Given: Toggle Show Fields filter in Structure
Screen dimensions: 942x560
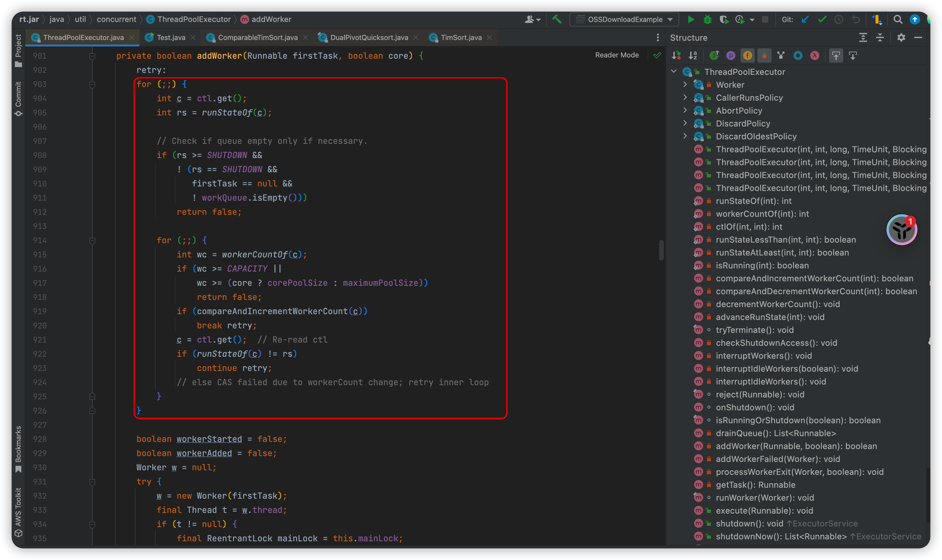Looking at the screenshot, I should point(747,56).
